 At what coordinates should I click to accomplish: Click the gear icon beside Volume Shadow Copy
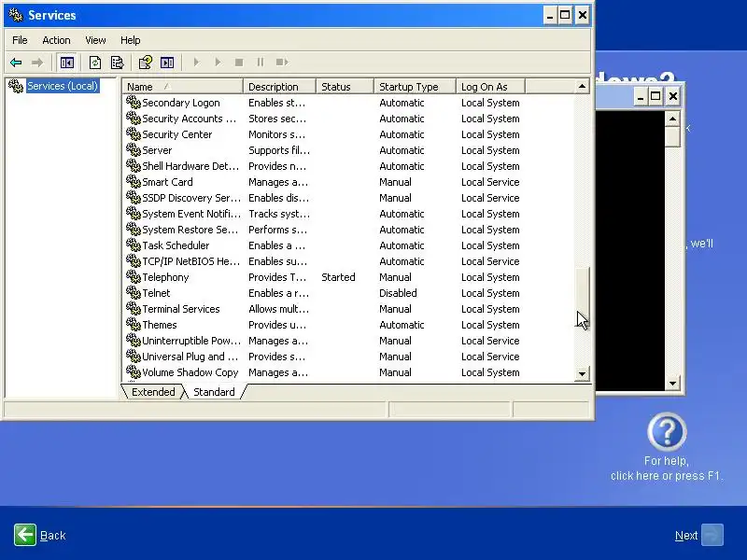pyautogui.click(x=133, y=371)
